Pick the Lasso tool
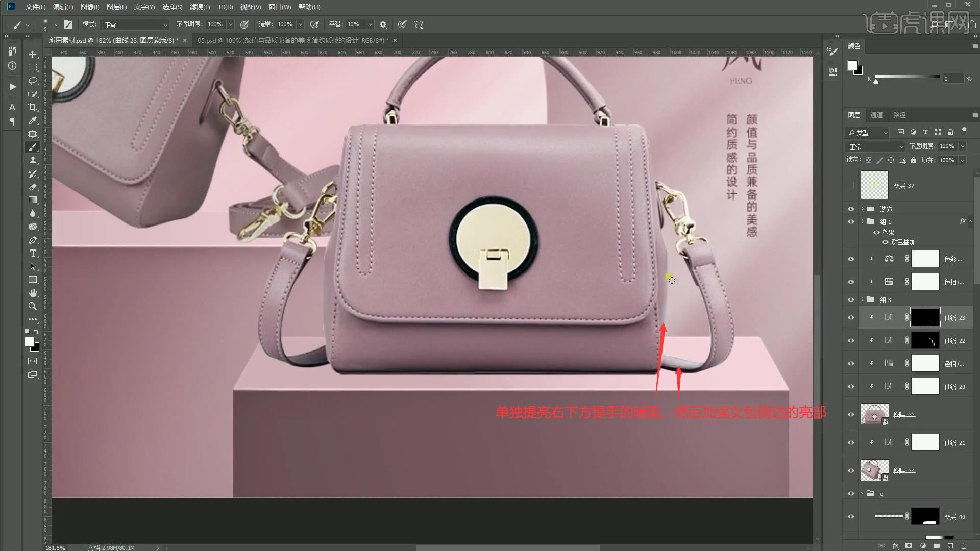 point(33,81)
